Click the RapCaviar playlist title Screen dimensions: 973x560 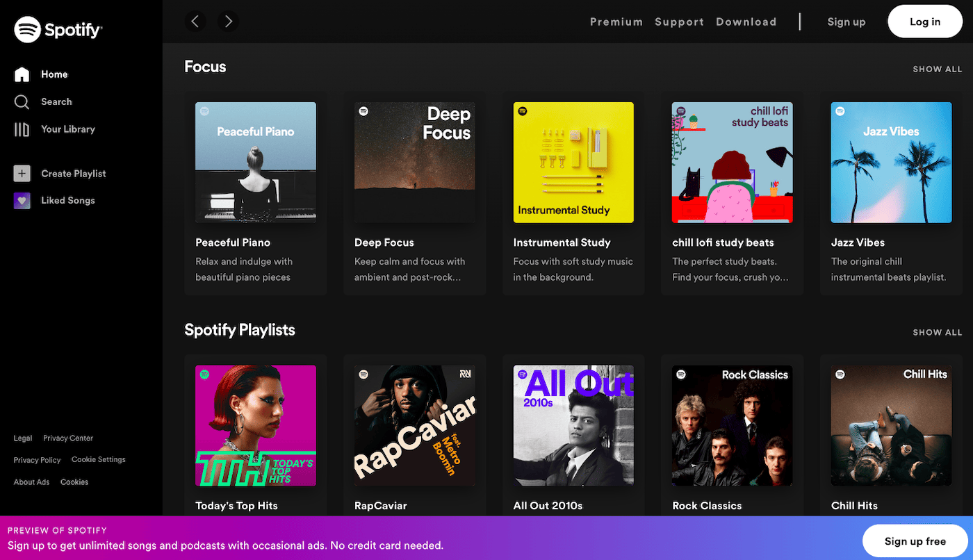tap(381, 506)
